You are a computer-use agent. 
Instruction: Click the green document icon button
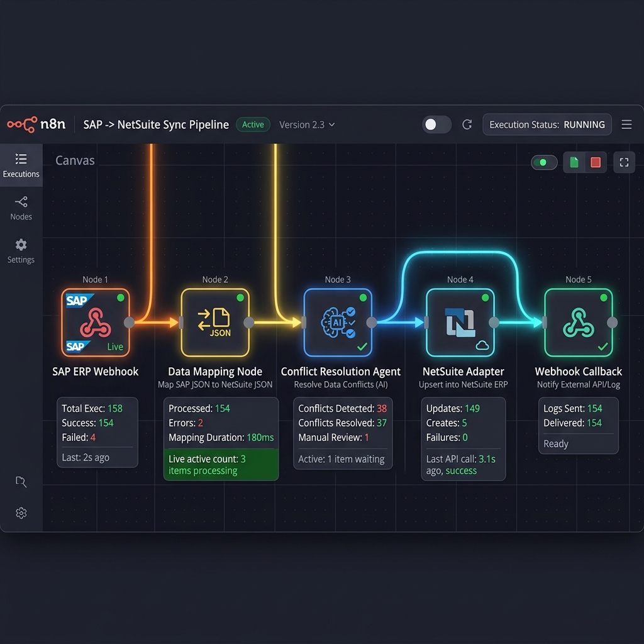[574, 162]
